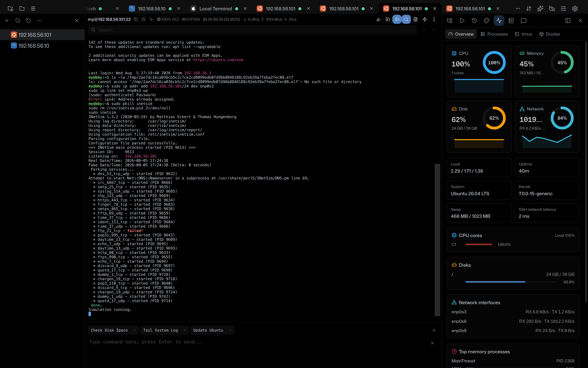Add a new quick command with the plus
The image size is (588, 368).
tap(434, 330)
